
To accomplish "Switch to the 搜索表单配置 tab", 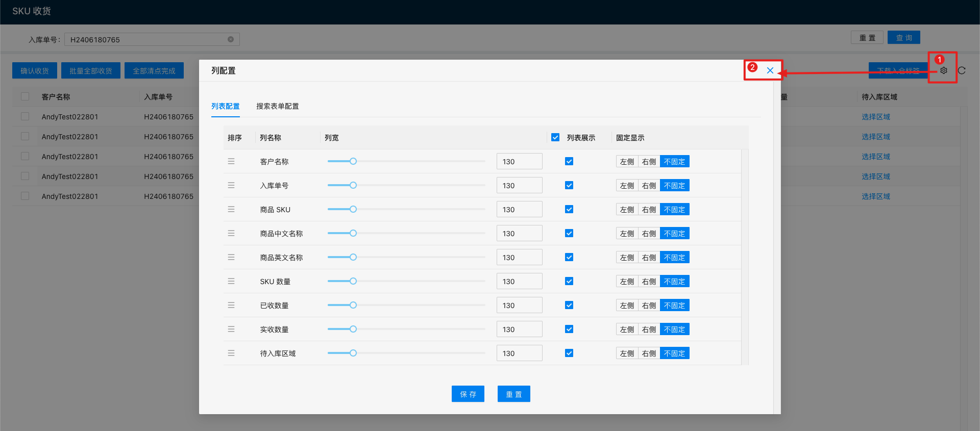I will [277, 106].
